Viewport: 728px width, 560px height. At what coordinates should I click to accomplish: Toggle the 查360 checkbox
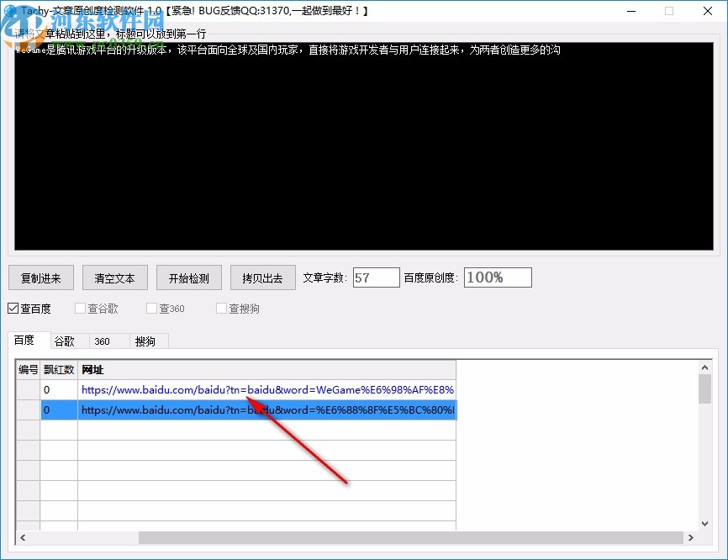click(166, 309)
